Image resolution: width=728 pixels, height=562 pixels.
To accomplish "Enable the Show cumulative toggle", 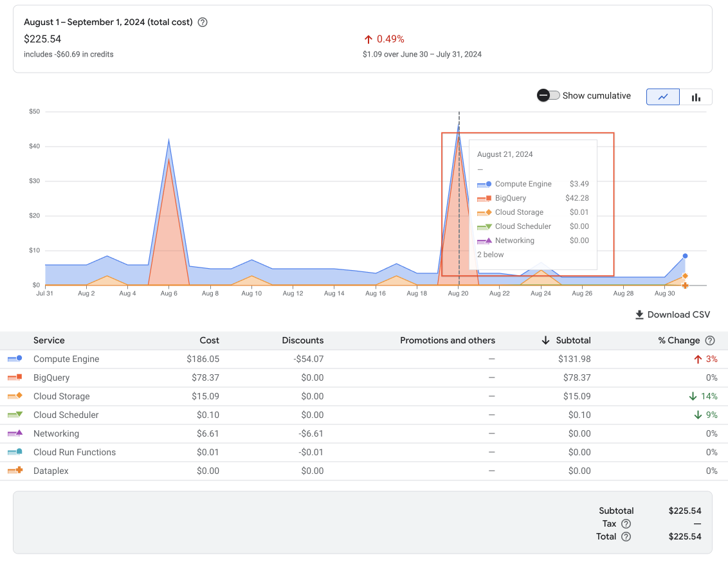I will tap(548, 95).
